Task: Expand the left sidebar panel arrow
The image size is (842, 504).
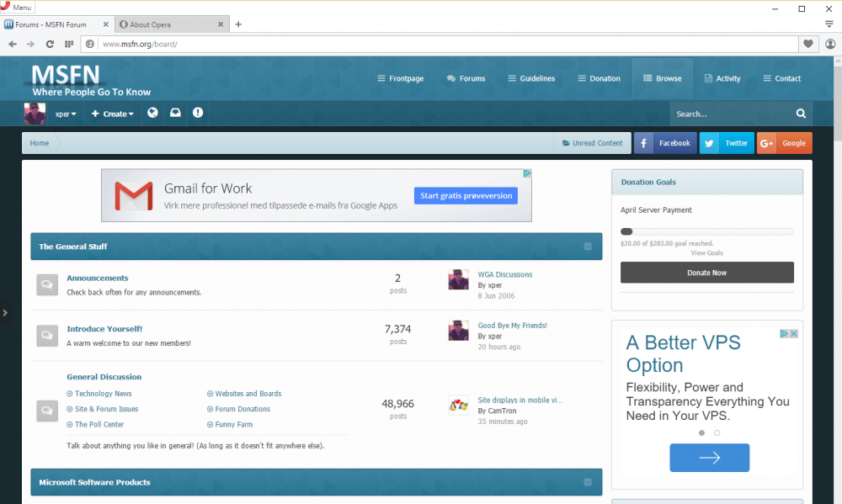Action: click(x=5, y=313)
